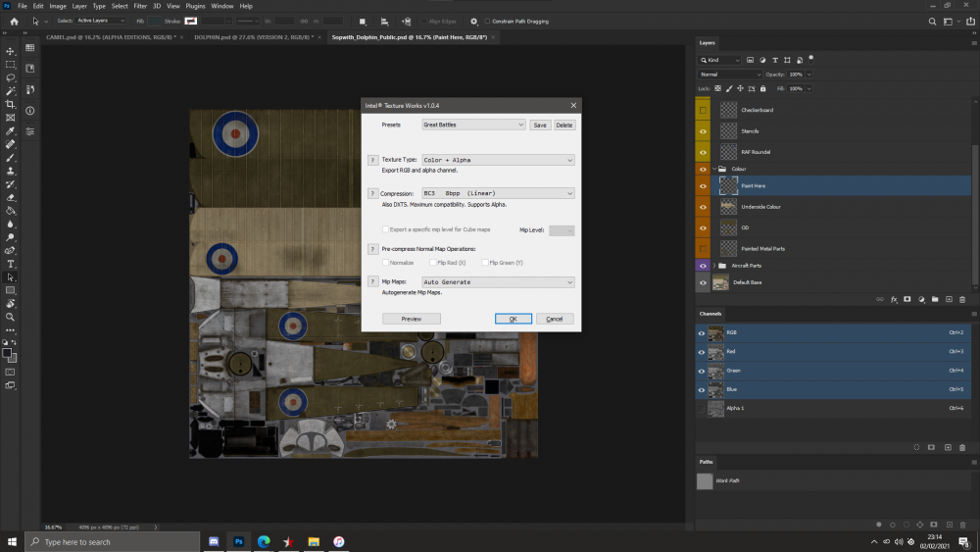Select the Zoom tool

[11, 317]
